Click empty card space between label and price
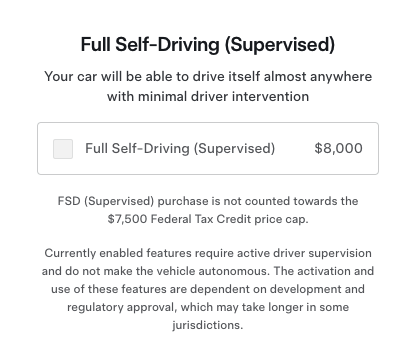 point(295,149)
